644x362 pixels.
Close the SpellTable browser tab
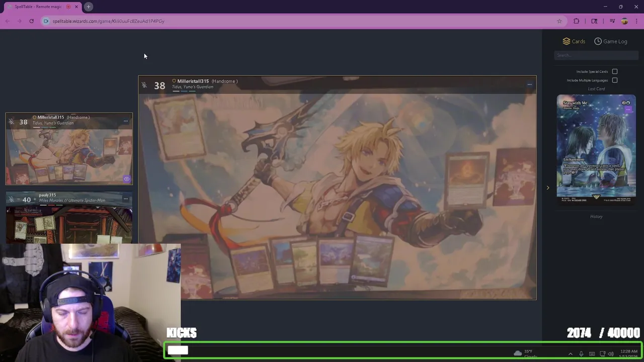click(x=76, y=7)
